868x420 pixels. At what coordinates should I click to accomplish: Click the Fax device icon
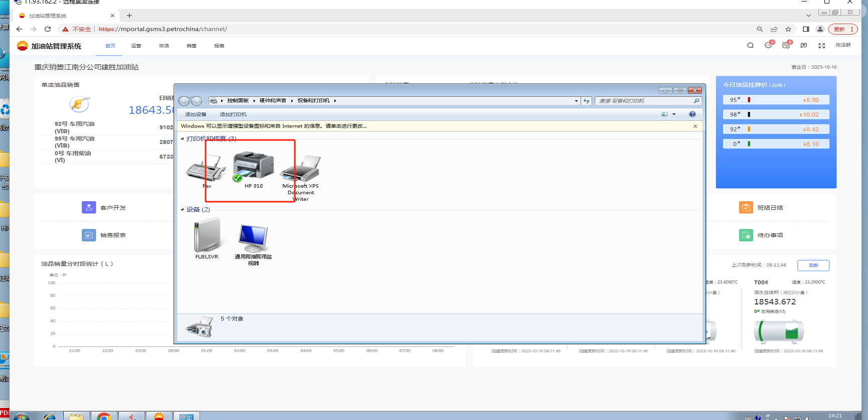click(x=206, y=169)
